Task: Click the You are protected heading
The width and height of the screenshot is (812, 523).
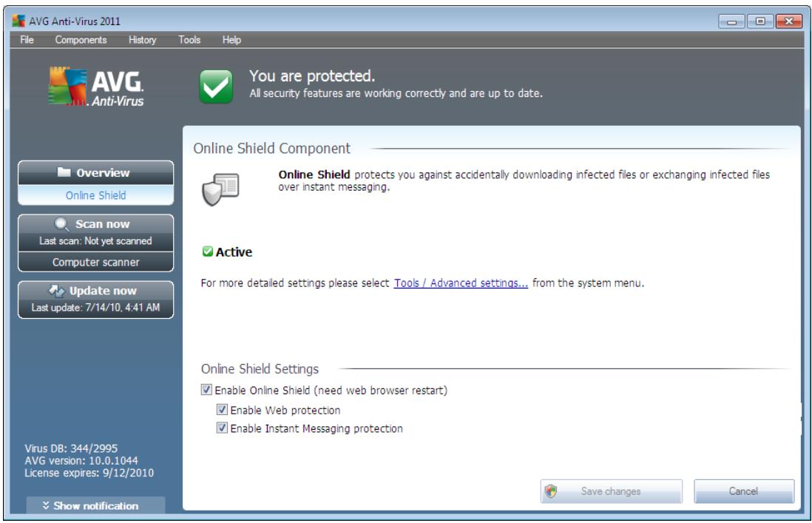Action: tap(312, 76)
